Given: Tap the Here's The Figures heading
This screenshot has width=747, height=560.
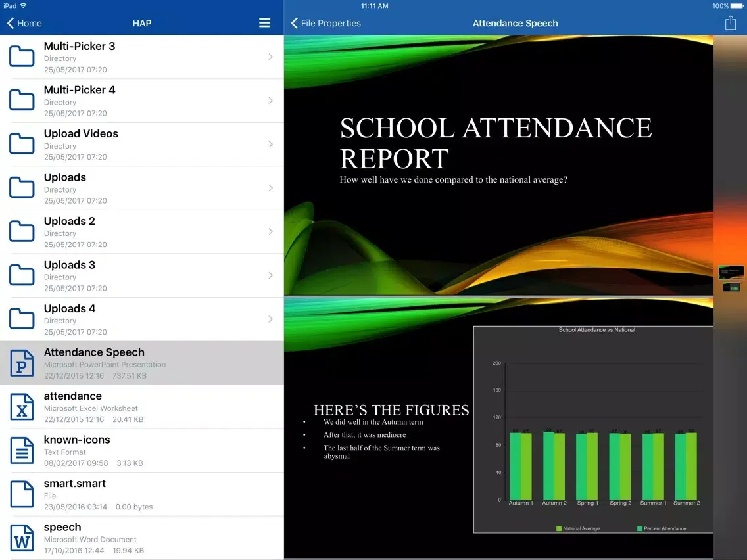Looking at the screenshot, I should pyautogui.click(x=391, y=410).
